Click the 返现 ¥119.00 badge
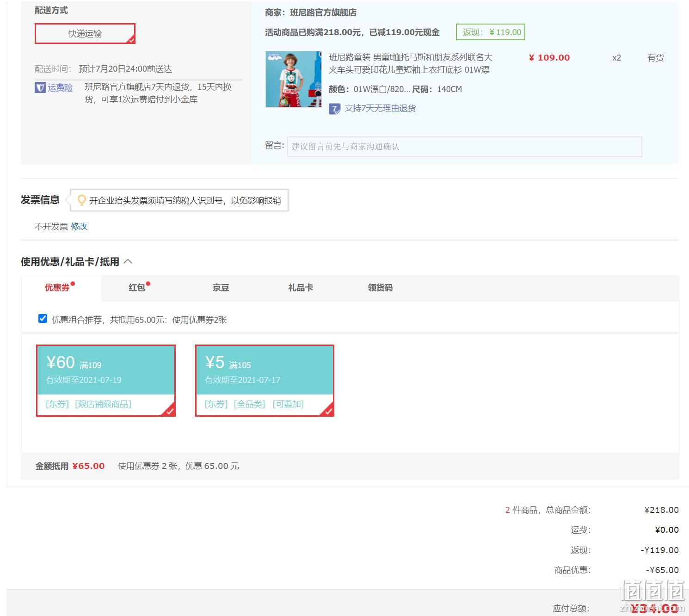 pyautogui.click(x=491, y=32)
